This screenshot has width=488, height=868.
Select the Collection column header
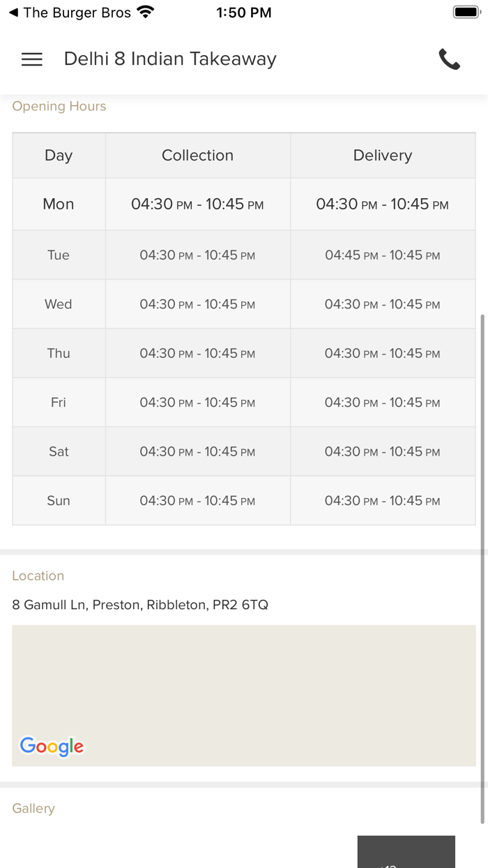pyautogui.click(x=197, y=156)
